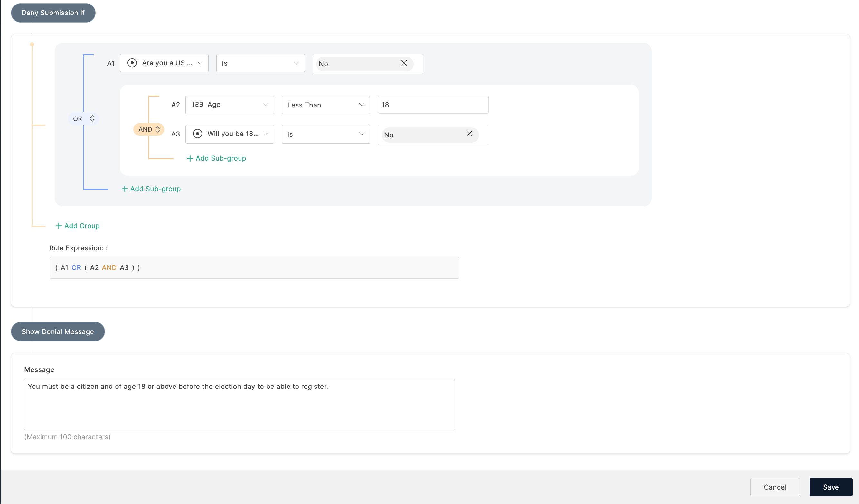Click the plus icon to Add Group
This screenshot has width=859, height=504.
59,226
